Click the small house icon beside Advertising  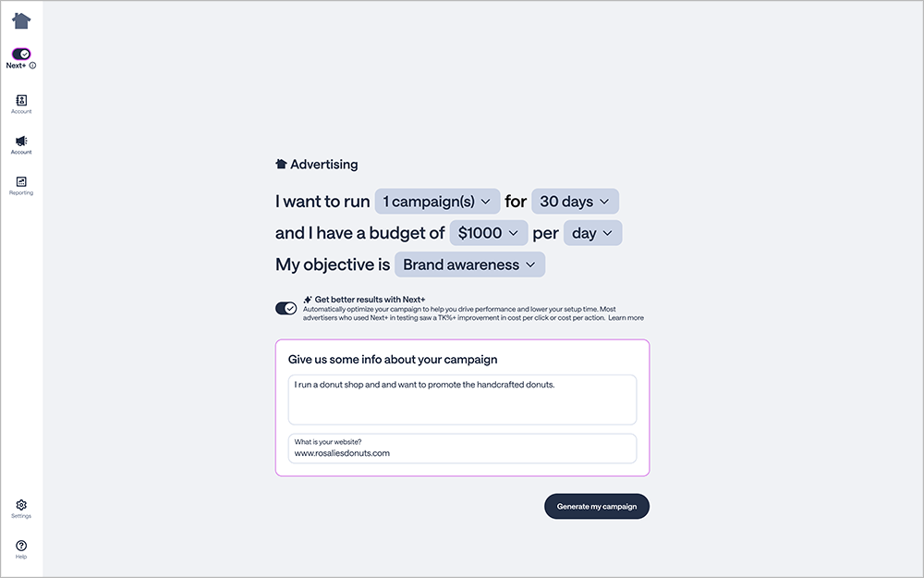pyautogui.click(x=281, y=165)
